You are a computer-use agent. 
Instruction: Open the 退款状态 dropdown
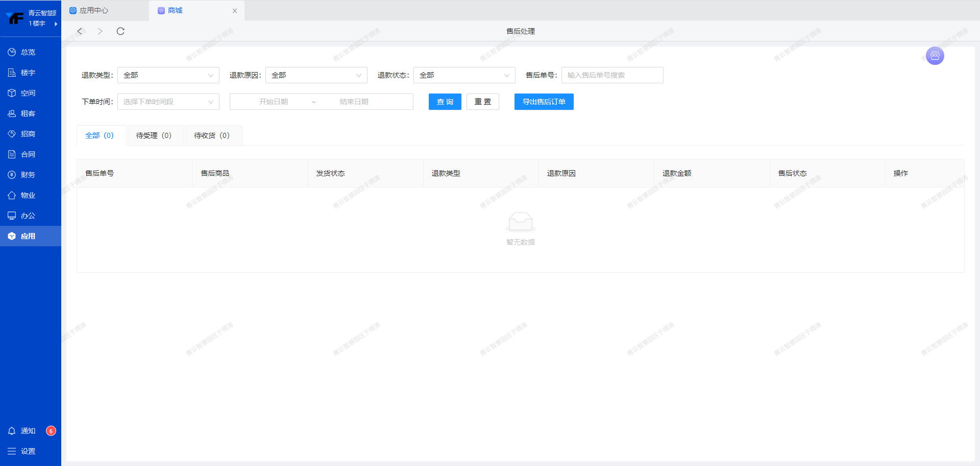click(x=464, y=75)
